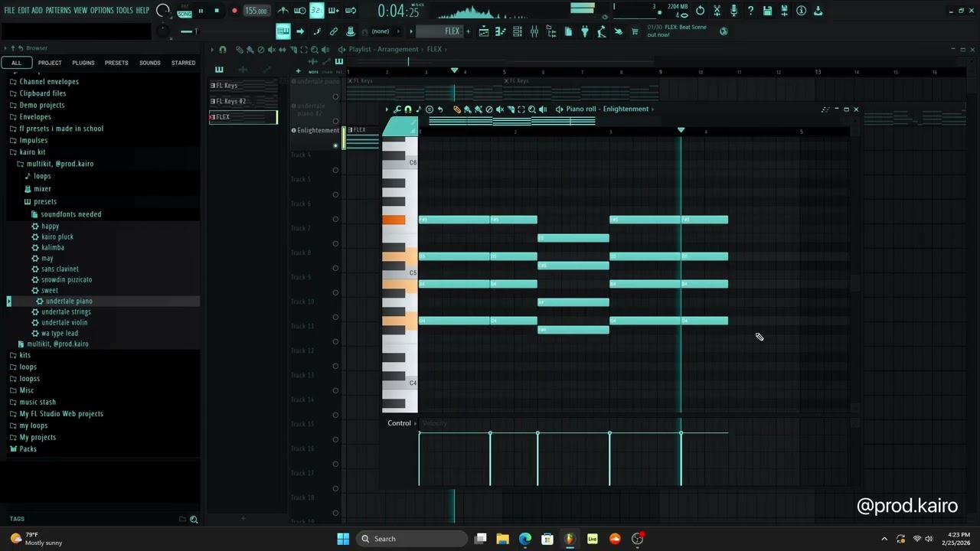Open the plugin picker plug icon

585,31
